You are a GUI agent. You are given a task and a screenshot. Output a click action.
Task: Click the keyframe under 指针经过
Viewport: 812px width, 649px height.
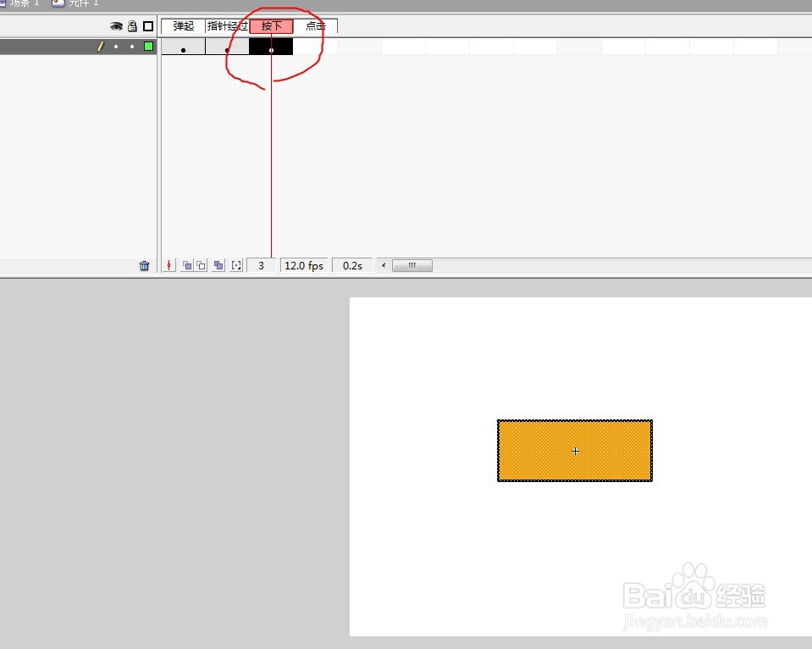point(227,47)
